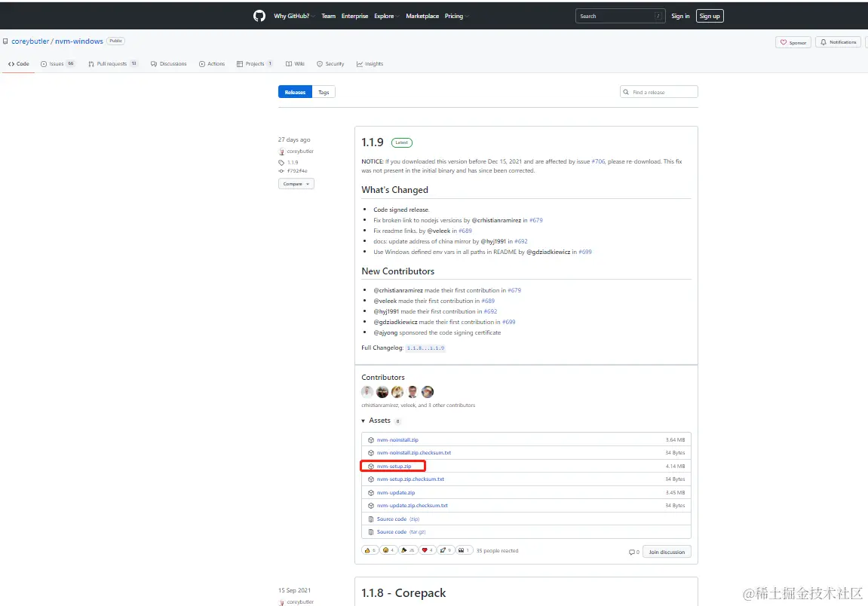This screenshot has height=606, width=868.
Task: Open the Insights tab
Action: pos(370,63)
